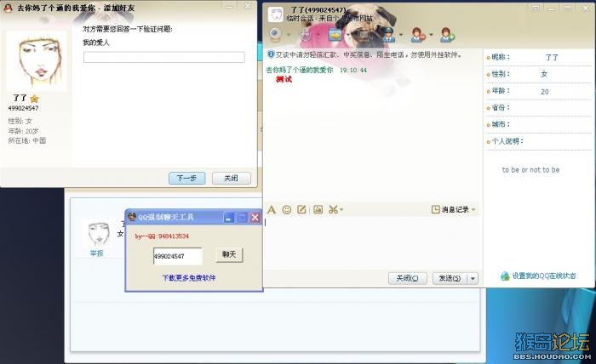Click the 举报 report link under the avatar
The width and height of the screenshot is (596, 364).
click(96, 253)
